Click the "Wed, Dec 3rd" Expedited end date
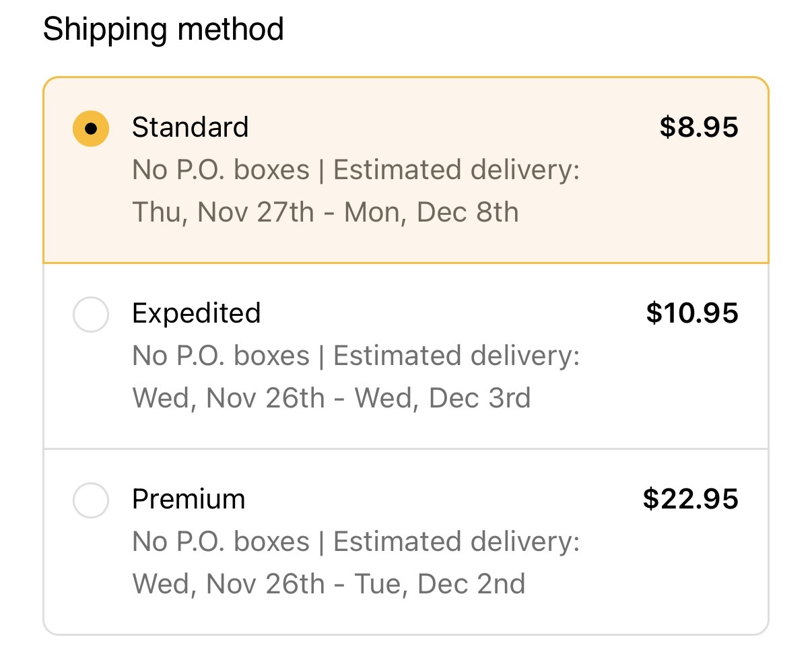The width and height of the screenshot is (812, 652). [x=442, y=399]
